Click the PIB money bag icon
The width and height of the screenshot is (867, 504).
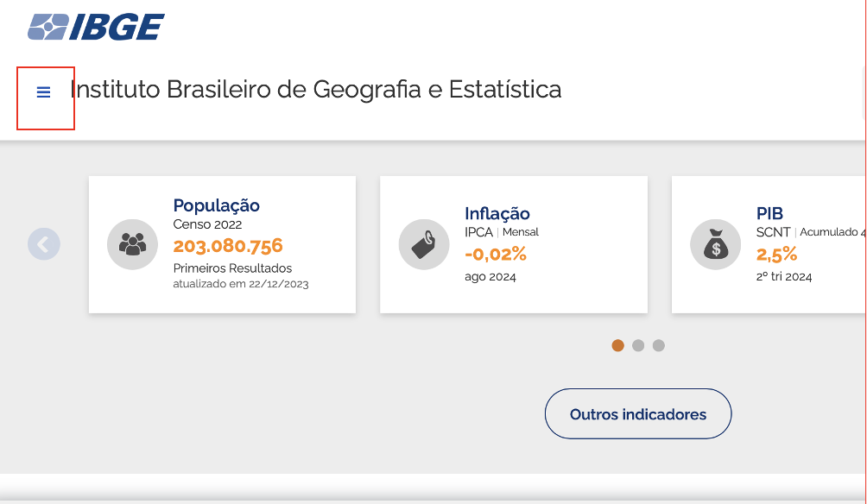click(715, 244)
